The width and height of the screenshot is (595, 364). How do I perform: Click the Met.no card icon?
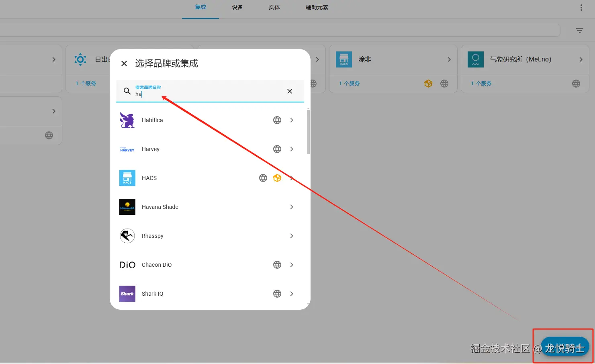coord(476,59)
